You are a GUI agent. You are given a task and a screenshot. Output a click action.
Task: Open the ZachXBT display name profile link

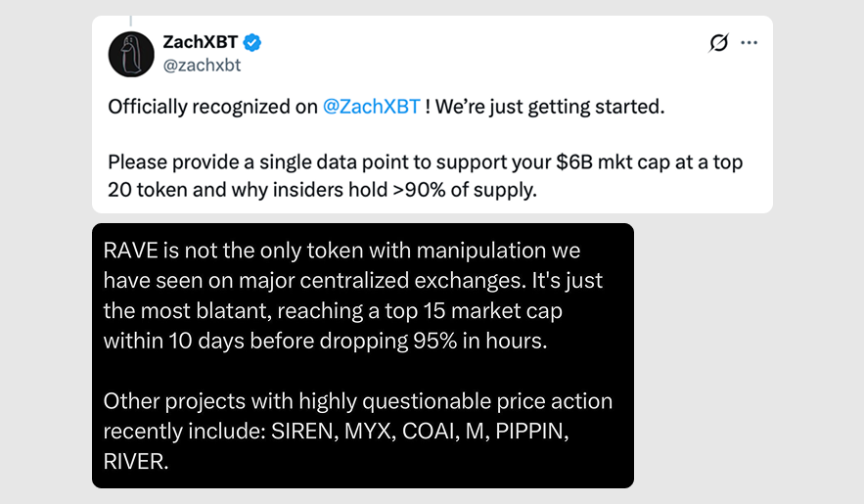click(x=200, y=42)
